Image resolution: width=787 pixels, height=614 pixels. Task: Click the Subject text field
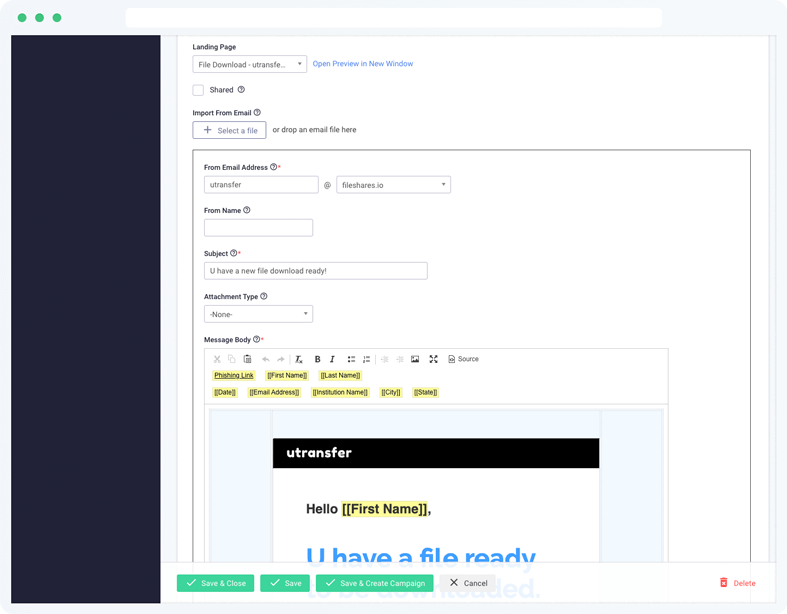point(315,271)
